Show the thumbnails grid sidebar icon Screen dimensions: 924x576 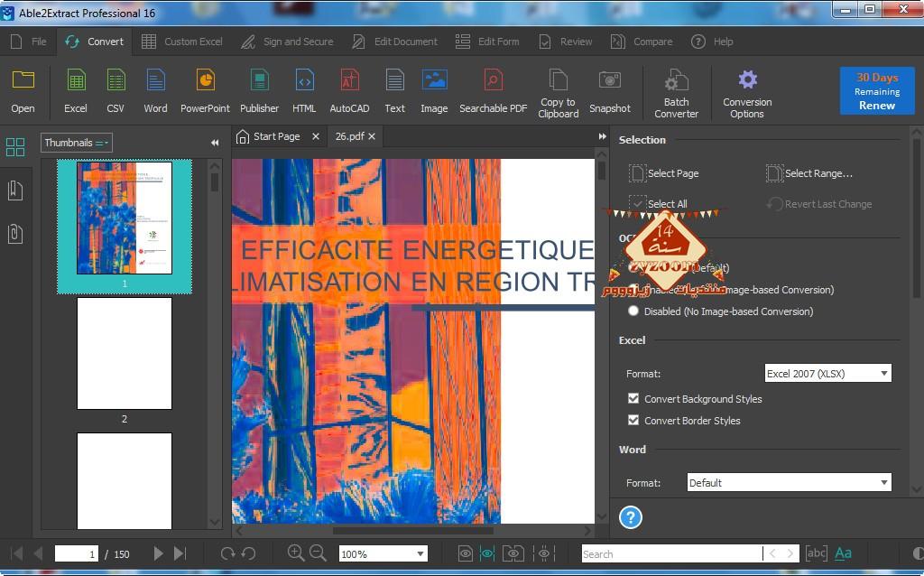(x=15, y=147)
